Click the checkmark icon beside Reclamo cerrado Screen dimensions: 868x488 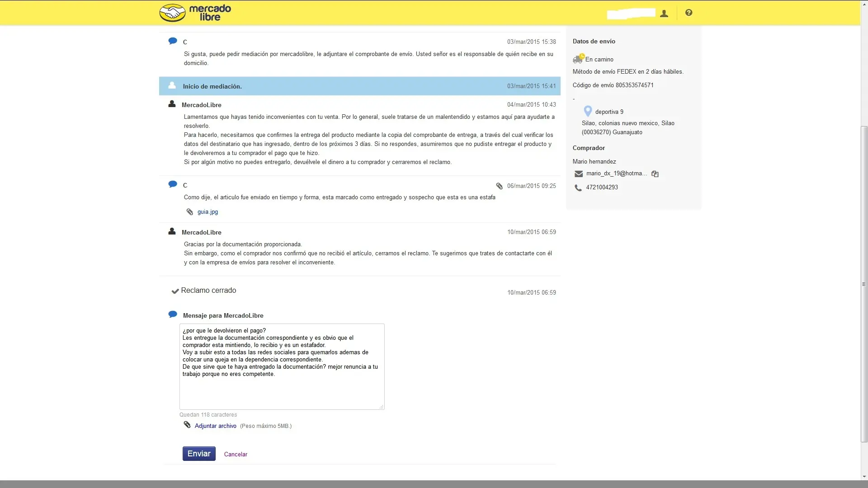tap(175, 291)
